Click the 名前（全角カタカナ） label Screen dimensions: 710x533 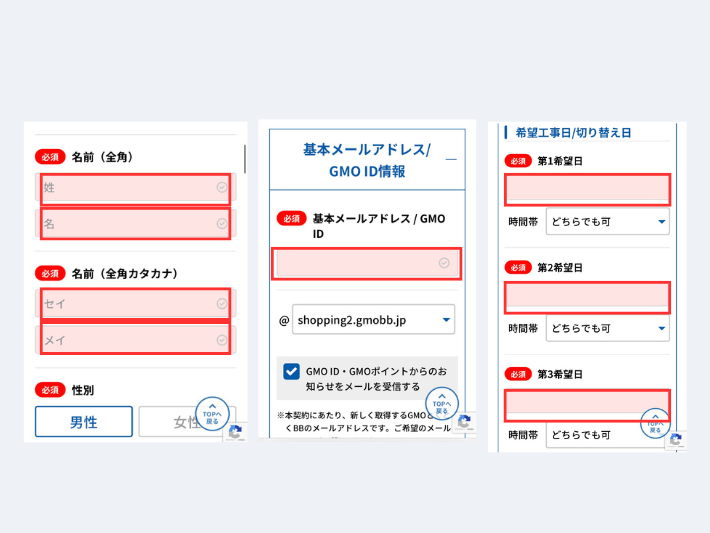click(x=125, y=274)
